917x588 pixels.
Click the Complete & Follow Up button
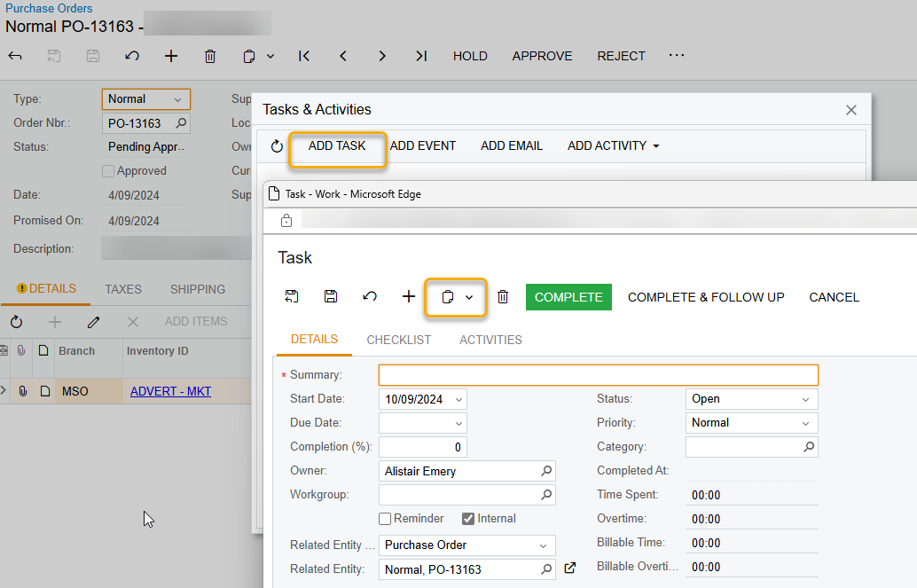[x=706, y=296]
